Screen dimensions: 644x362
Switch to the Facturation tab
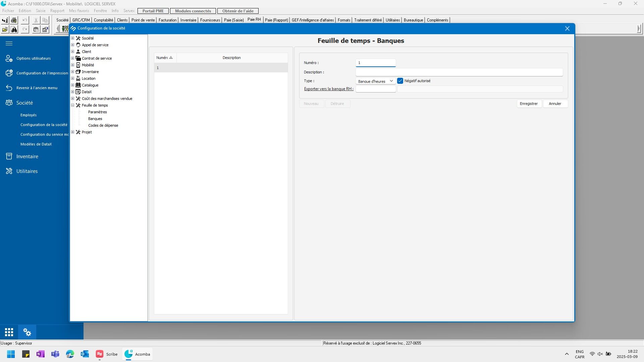167,20
